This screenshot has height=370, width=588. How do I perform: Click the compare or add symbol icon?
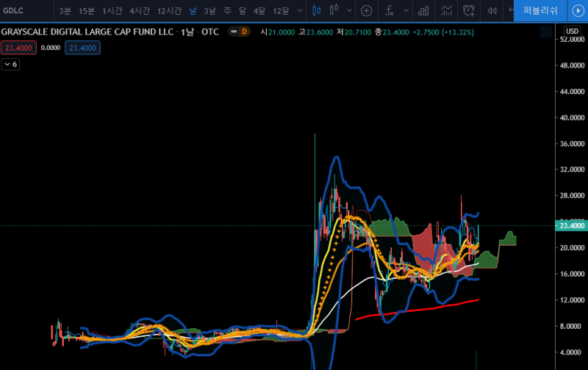[x=366, y=11]
